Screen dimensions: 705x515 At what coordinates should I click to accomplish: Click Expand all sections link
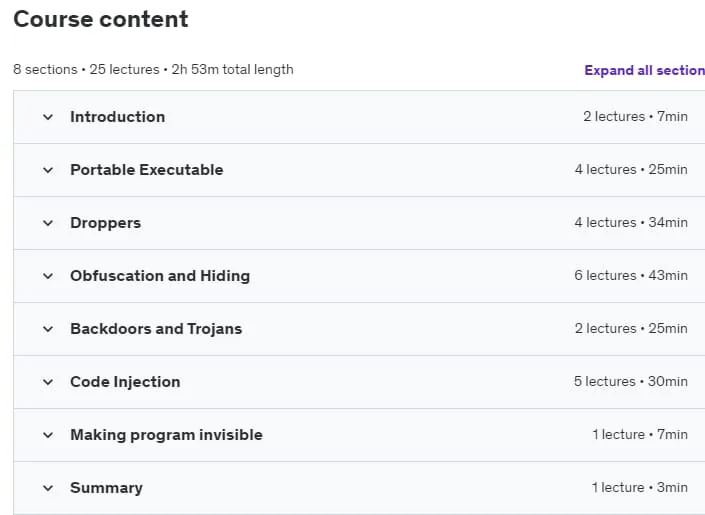click(x=644, y=70)
